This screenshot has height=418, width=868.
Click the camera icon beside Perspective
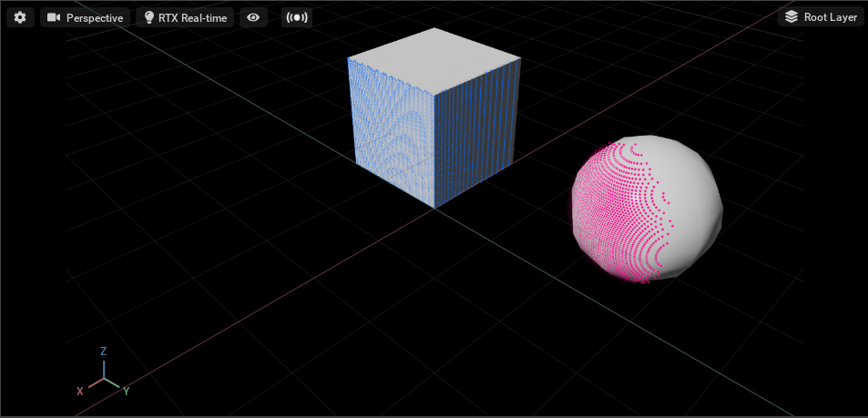point(54,17)
